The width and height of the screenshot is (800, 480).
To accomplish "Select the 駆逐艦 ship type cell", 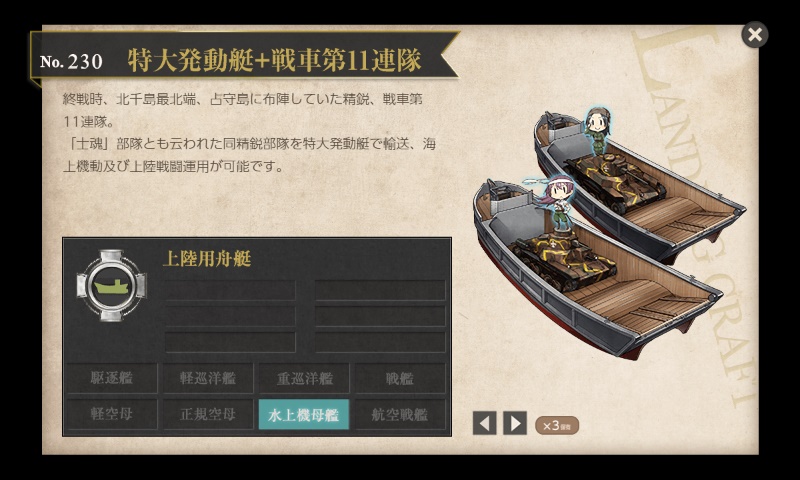I will tap(112, 378).
